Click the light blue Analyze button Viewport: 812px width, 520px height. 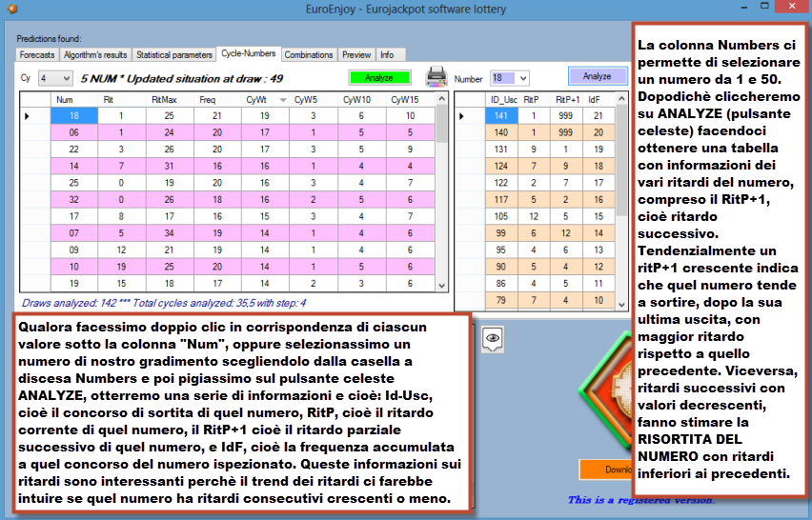[598, 76]
